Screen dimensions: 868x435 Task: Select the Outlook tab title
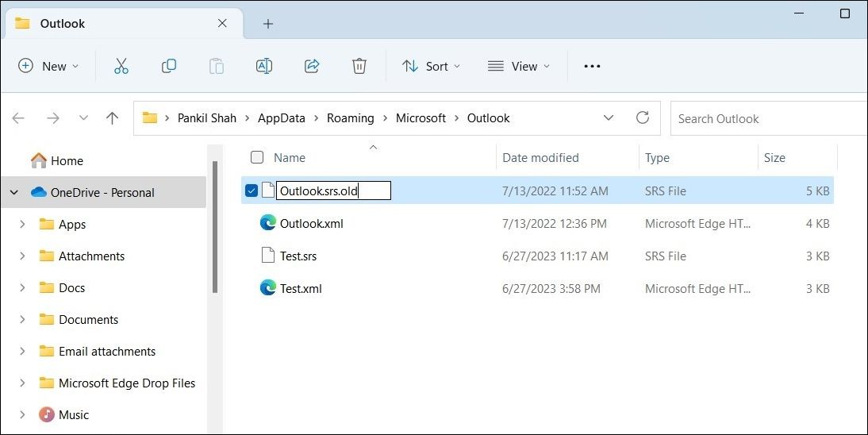(x=63, y=23)
